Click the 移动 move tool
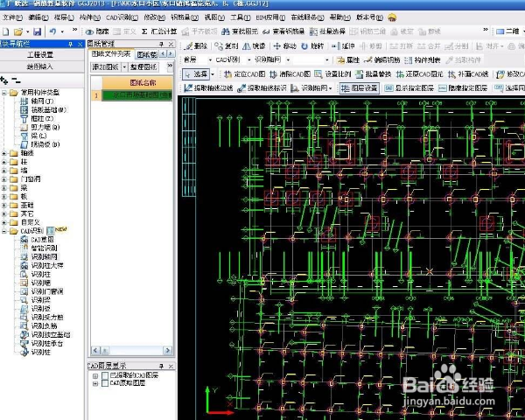The height and width of the screenshot is (420, 525). click(284, 45)
